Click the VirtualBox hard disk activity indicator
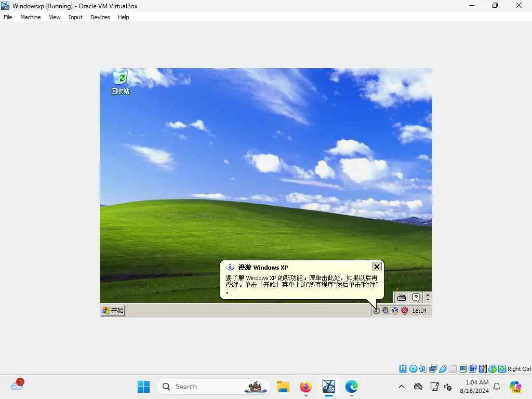 [403, 369]
